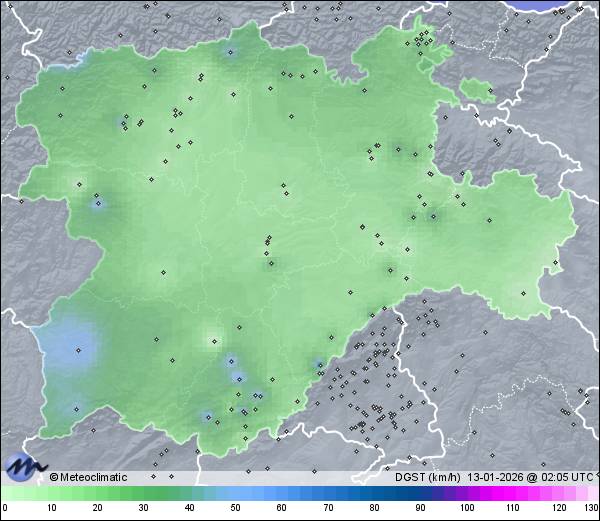Viewport: 600px width, 521px height.
Task: Pick the light green color at legend 10
Action: (51, 493)
